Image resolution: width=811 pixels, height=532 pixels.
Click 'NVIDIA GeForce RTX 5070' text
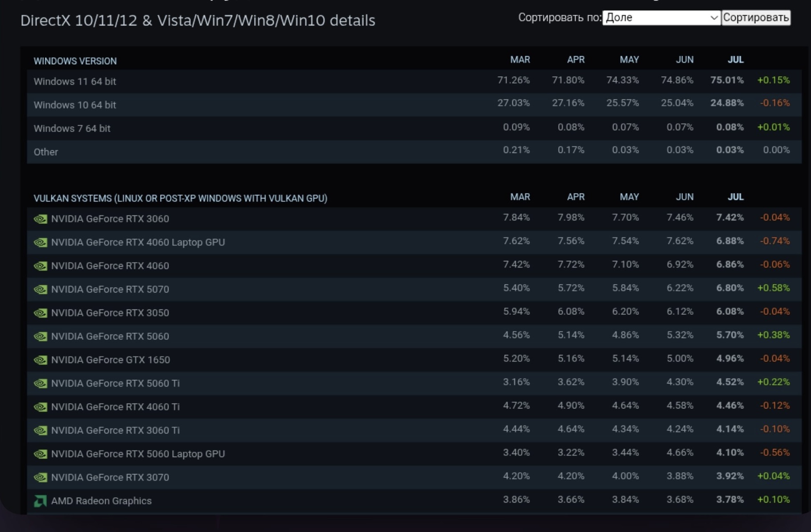pos(110,289)
